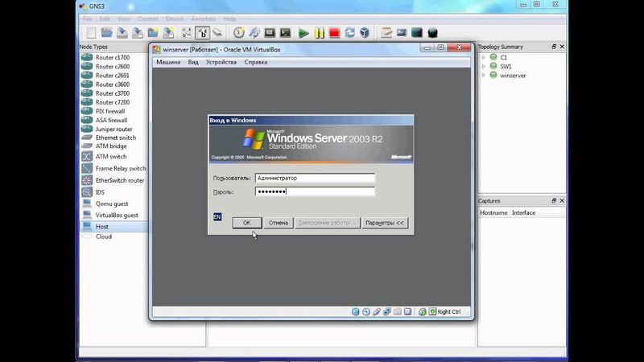Close the Topology Summary panel
The height and width of the screenshot is (362, 644).
562,47
